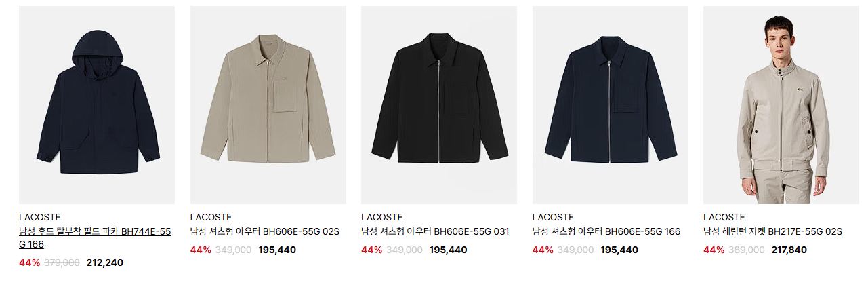The width and height of the screenshot is (868, 293).
Task: Open product title BH606E-55G 02S
Action: [265, 231]
